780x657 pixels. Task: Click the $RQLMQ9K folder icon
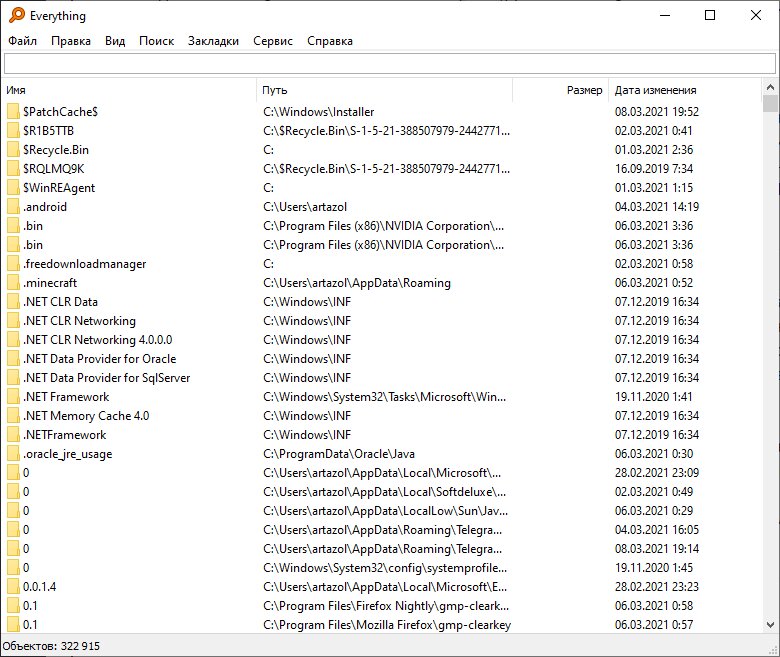[x=13, y=169]
